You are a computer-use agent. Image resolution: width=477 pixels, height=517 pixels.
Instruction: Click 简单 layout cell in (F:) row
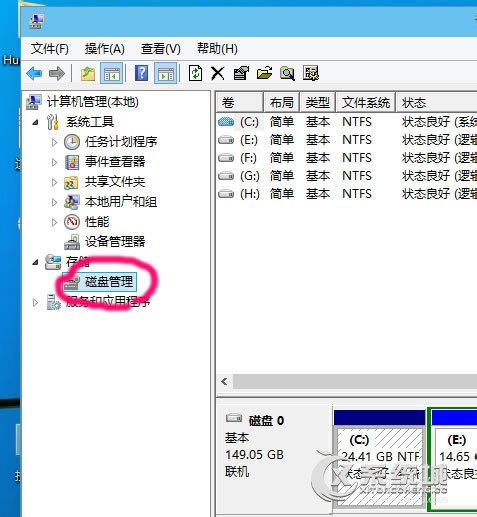point(282,158)
